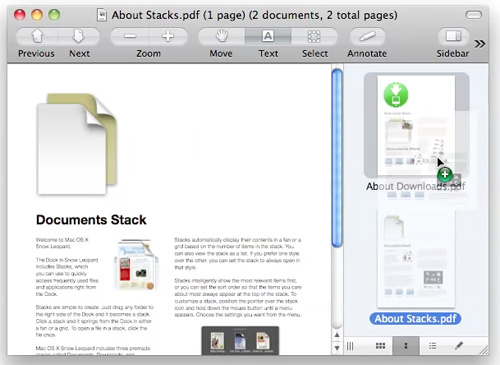Toggle the Sidebar button

click(x=453, y=36)
